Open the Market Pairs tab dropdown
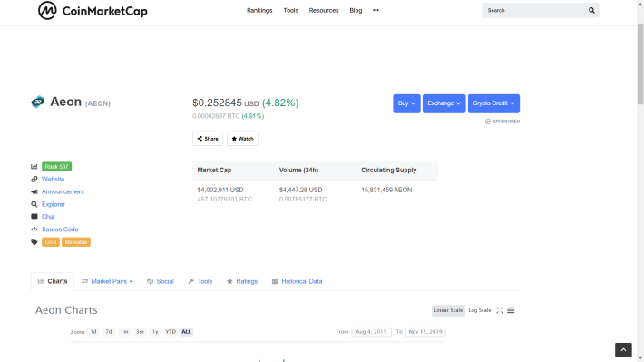The height and width of the screenshot is (362, 644). 107,281
